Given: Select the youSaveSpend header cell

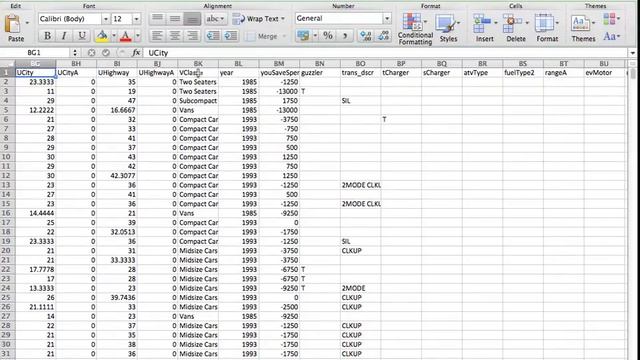Looking at the screenshot, I should (280, 73).
